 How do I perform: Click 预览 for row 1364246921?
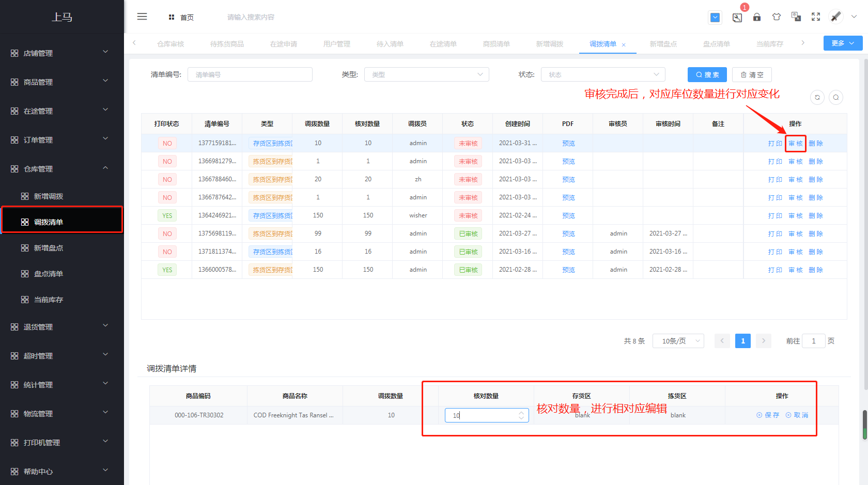click(x=568, y=216)
